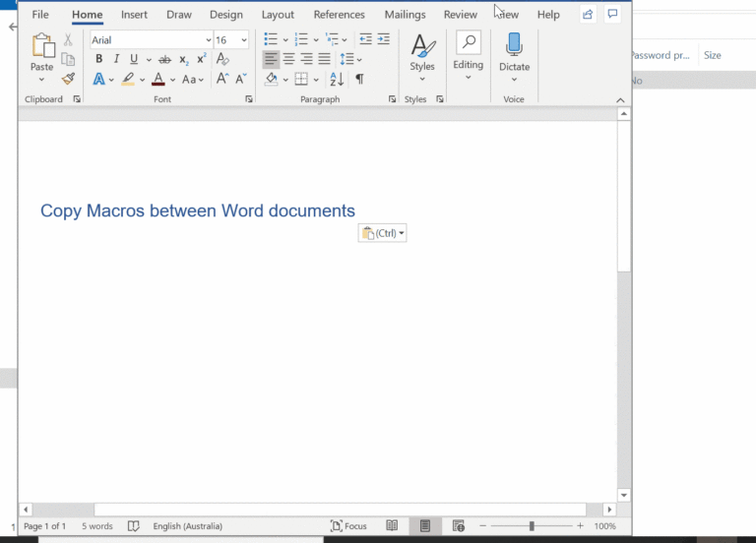Image resolution: width=756 pixels, height=543 pixels.
Task: Click the Shading paint bucket icon
Action: pyautogui.click(x=272, y=79)
